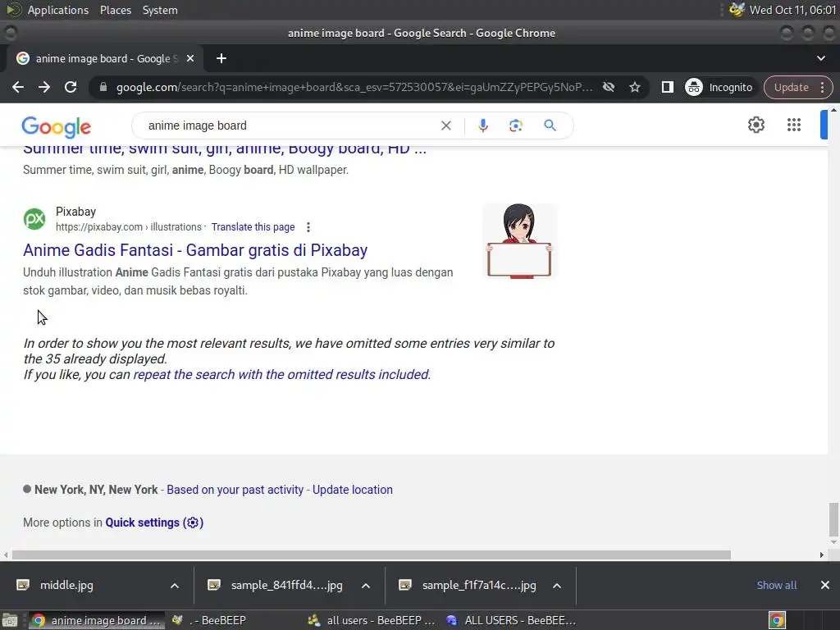Click the clock Wed Oct 11

point(792,10)
